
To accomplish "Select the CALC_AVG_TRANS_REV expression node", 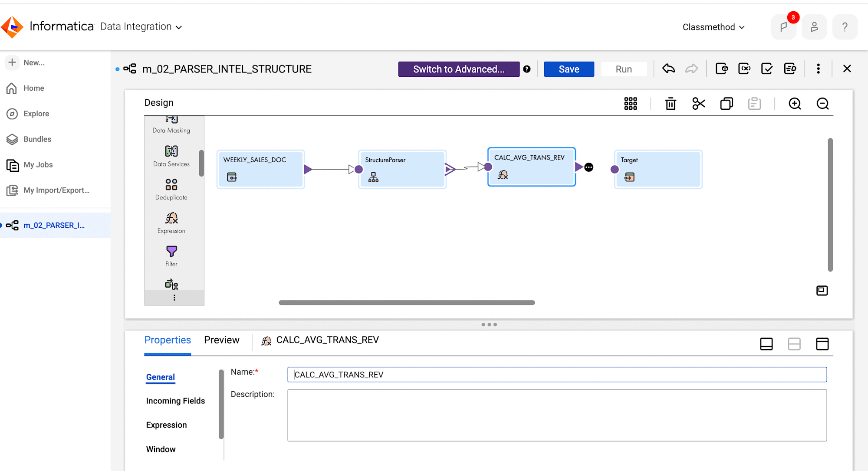I will 531,167.
